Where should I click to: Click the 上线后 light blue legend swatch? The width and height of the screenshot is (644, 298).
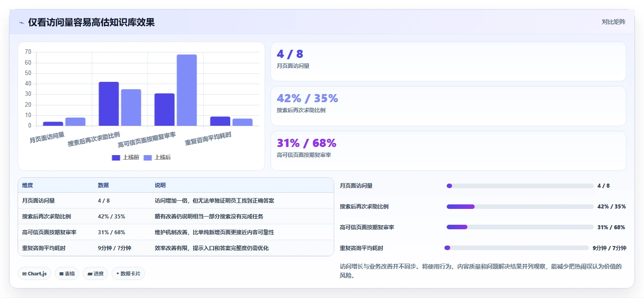[x=148, y=157]
